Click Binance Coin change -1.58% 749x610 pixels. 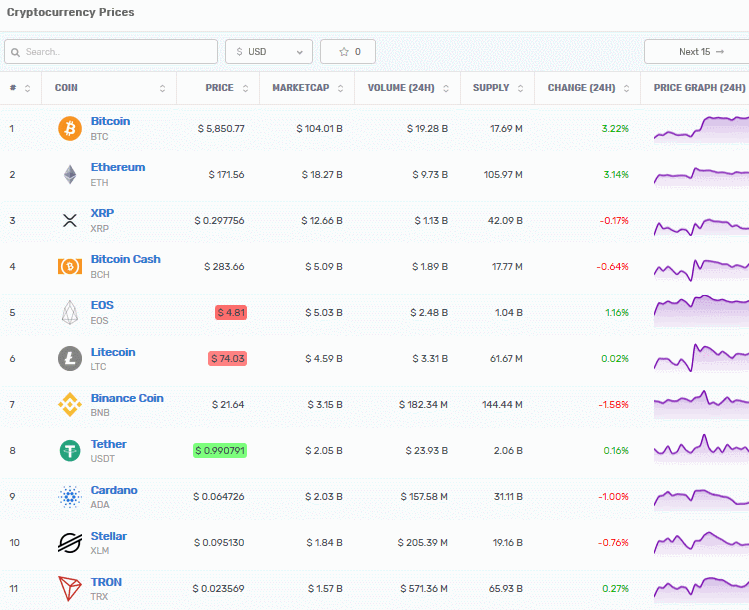coord(613,404)
